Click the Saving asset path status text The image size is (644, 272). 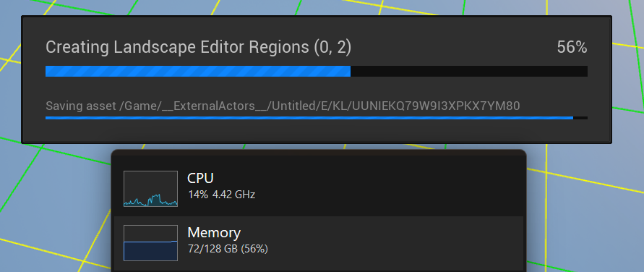[283, 106]
